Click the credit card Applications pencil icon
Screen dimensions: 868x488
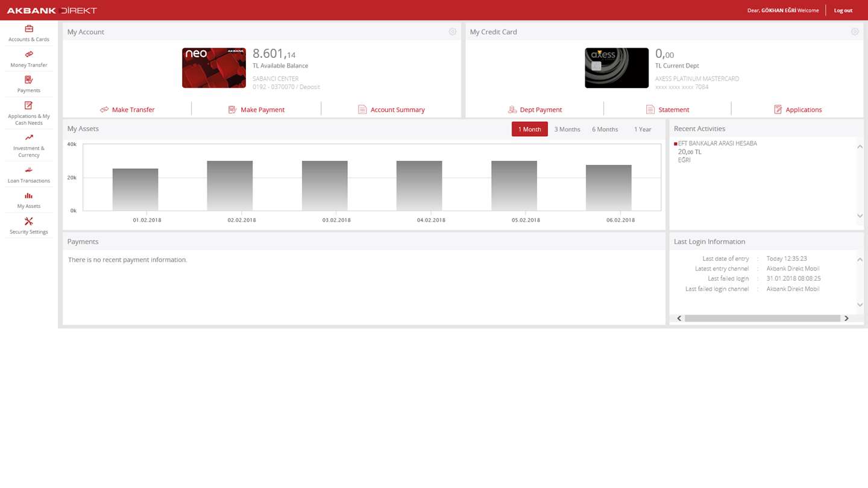point(778,110)
